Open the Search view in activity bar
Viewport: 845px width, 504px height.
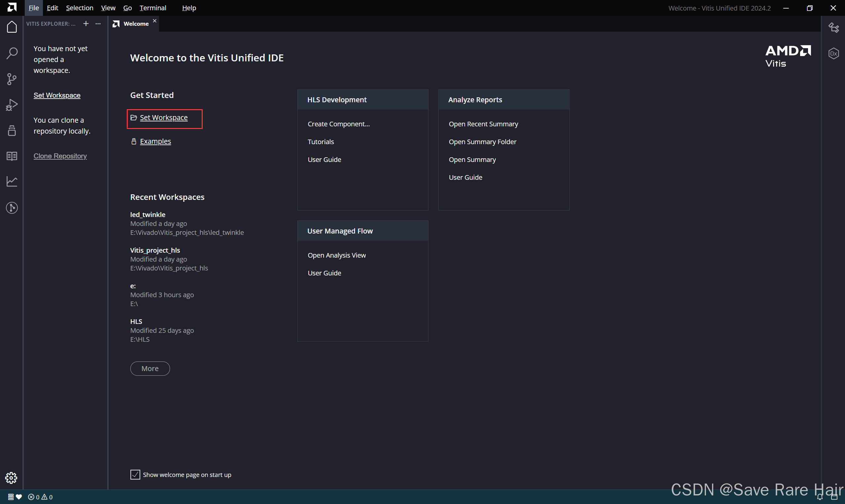pos(12,53)
